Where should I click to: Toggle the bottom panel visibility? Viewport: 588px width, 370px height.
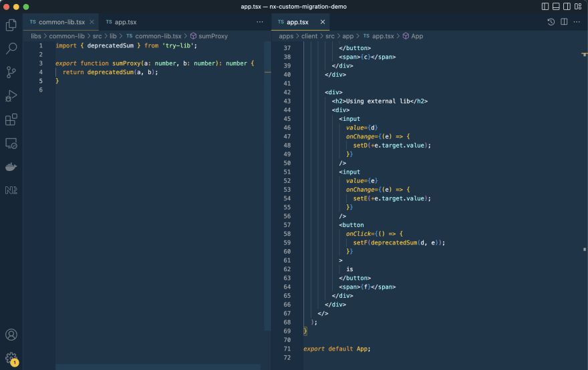pyautogui.click(x=557, y=7)
